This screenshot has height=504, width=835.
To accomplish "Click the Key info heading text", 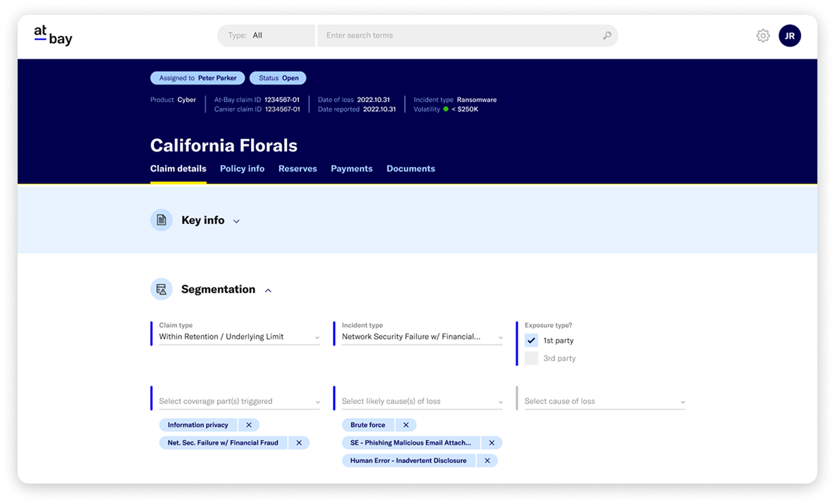I will tap(203, 221).
